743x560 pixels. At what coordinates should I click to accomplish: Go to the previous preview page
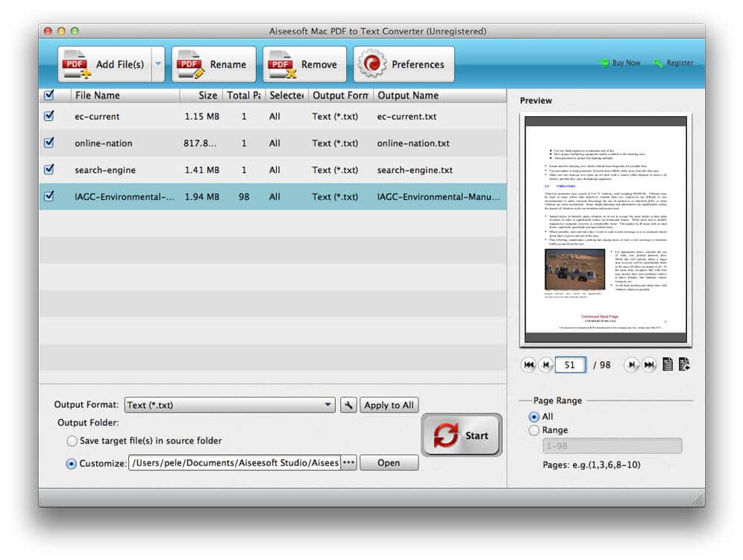546,365
